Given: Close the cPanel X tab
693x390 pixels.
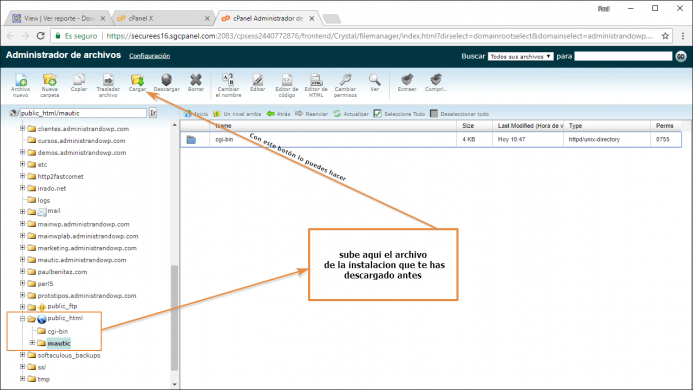Looking at the screenshot, I should point(207,19).
